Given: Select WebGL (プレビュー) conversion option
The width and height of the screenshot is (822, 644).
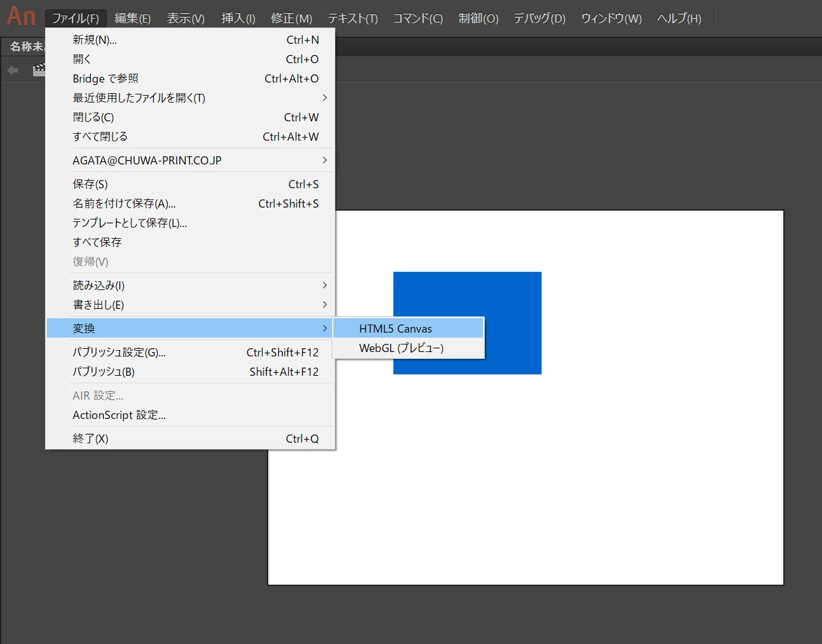Looking at the screenshot, I should 408,348.
